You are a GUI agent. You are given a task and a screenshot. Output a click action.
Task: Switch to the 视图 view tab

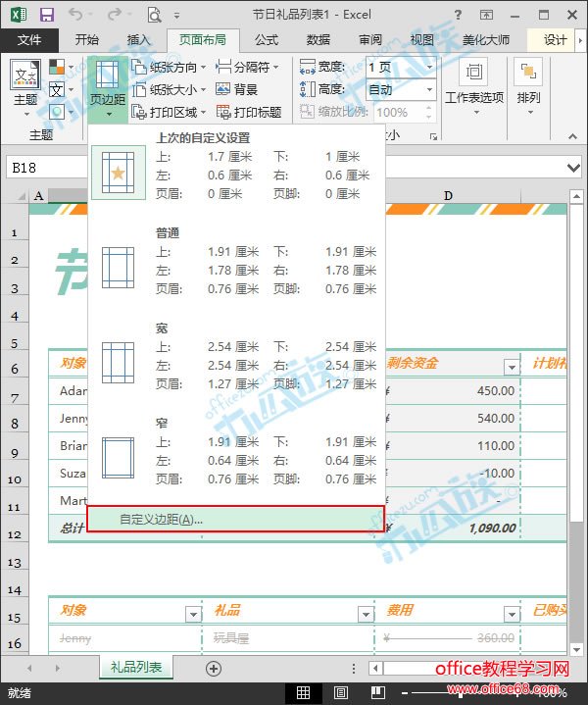tap(422, 40)
